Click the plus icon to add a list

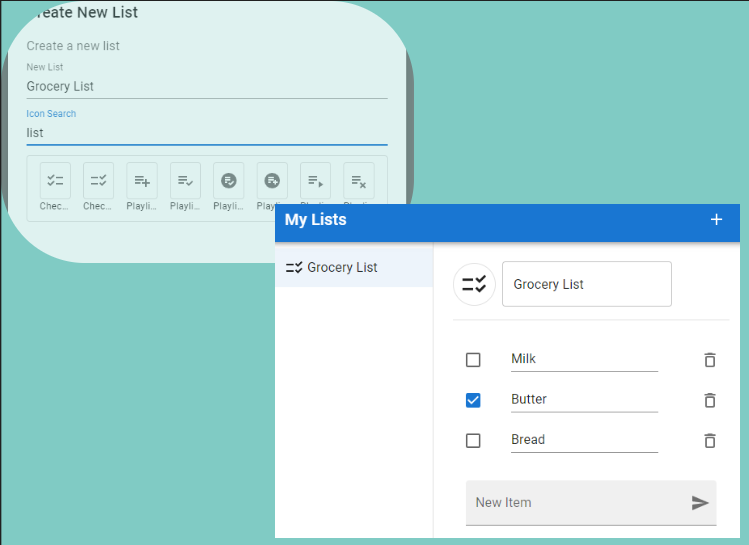[716, 220]
